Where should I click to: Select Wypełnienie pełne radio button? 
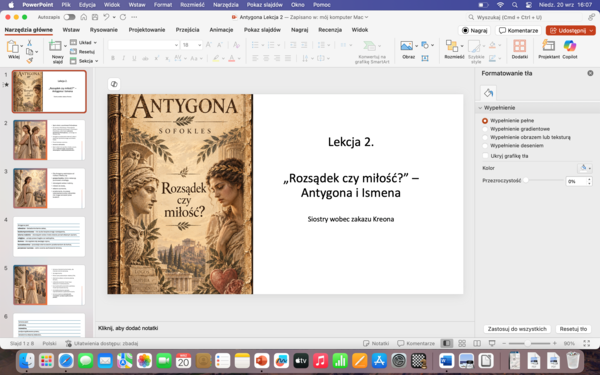pyautogui.click(x=485, y=121)
